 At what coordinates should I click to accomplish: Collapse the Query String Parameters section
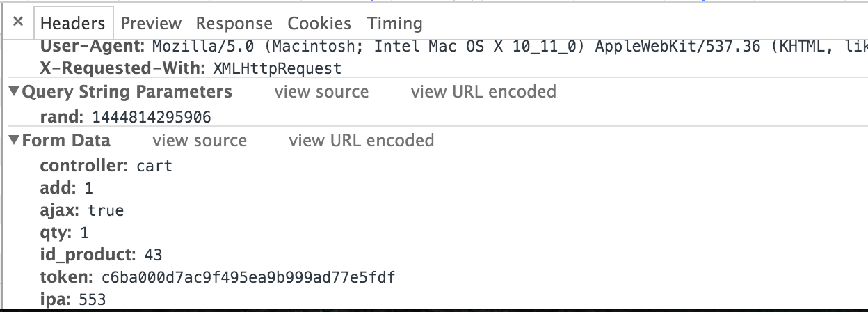tap(14, 92)
